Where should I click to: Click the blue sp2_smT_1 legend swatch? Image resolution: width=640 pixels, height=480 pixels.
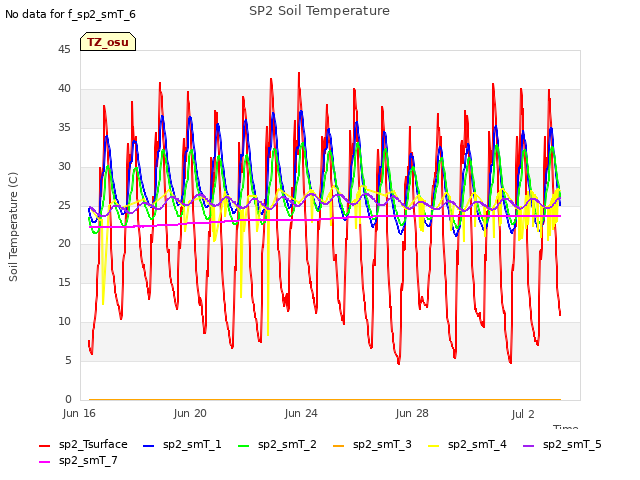click(x=149, y=446)
